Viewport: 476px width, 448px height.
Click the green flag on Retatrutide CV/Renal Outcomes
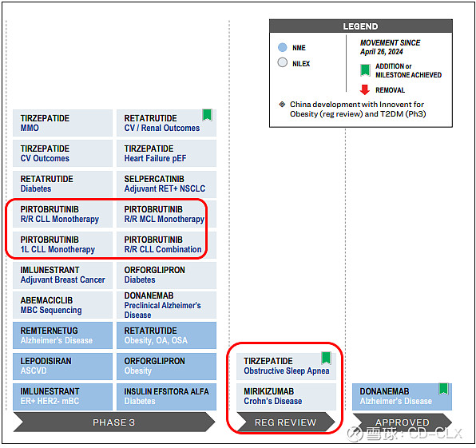(x=208, y=115)
